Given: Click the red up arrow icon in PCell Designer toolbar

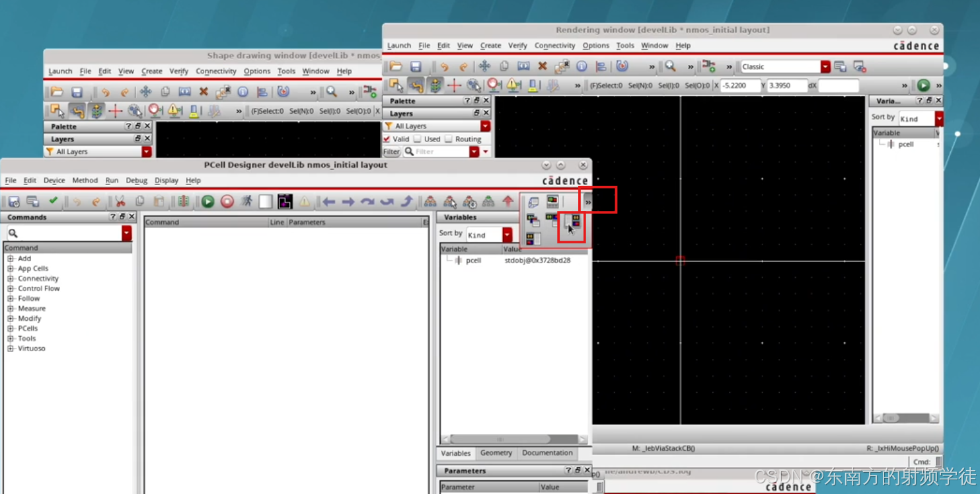Looking at the screenshot, I should tap(508, 202).
